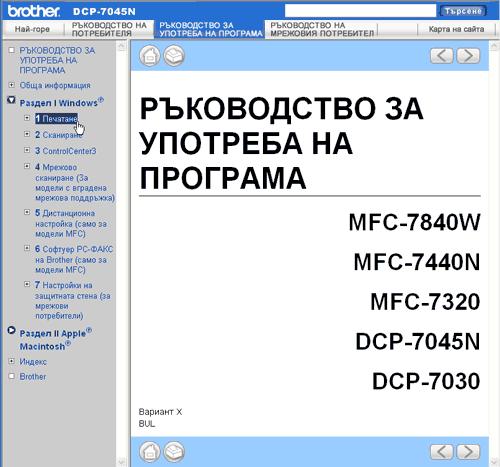Open the Brother sidebar link
The image size is (500, 467).
tap(33, 377)
